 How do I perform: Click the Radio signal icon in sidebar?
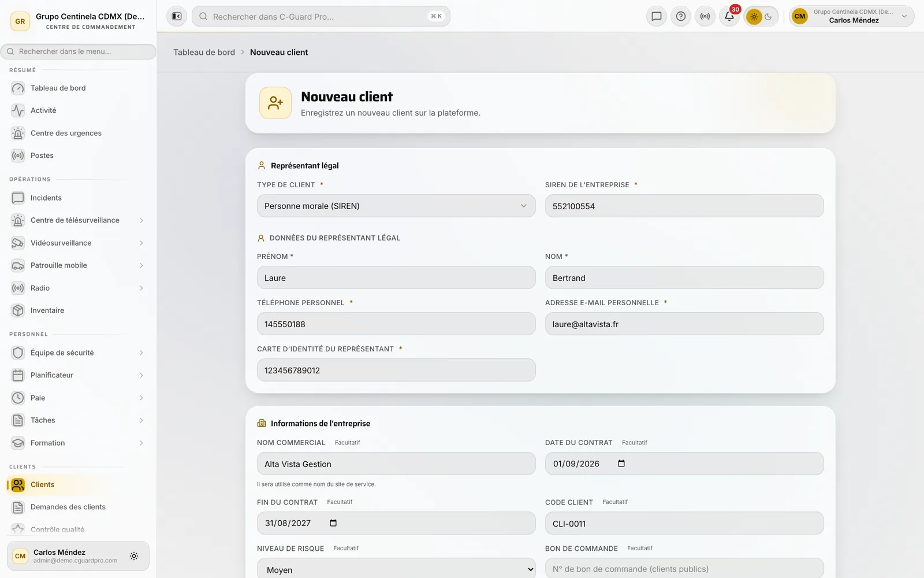[18, 288]
